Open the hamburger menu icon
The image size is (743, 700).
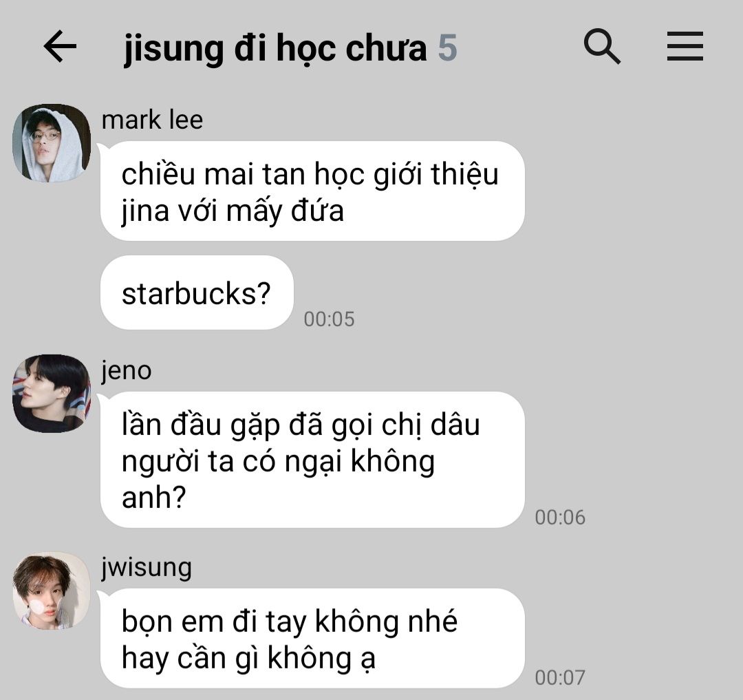coord(685,46)
